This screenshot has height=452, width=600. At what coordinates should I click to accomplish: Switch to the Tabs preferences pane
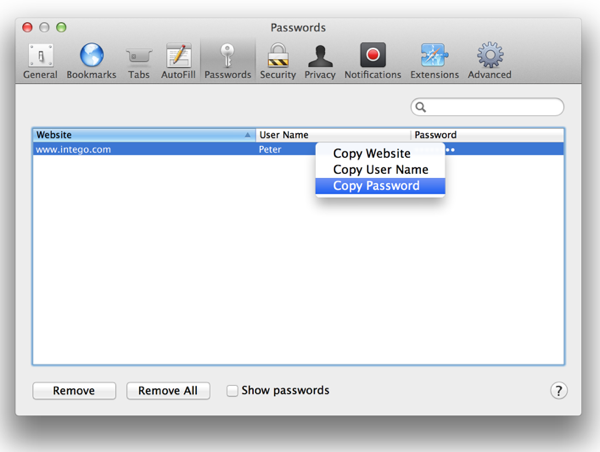139,61
